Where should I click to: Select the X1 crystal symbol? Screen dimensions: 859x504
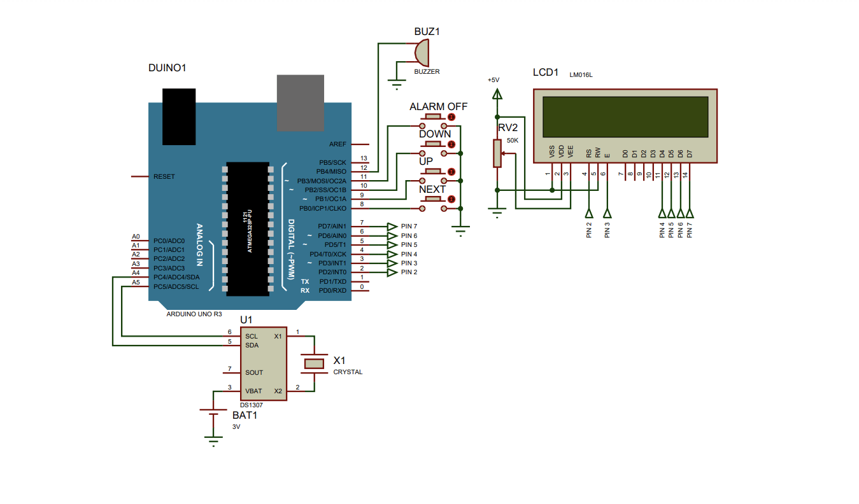314,363
